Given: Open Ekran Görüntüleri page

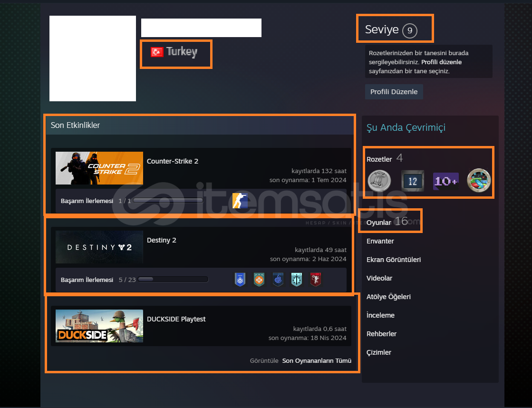Looking at the screenshot, I should 394,260.
